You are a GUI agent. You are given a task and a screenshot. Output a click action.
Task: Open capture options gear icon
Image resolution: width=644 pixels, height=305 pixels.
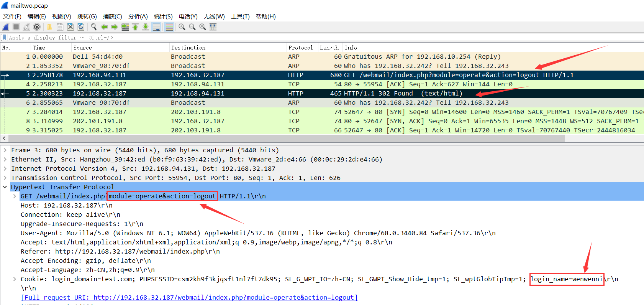[37, 27]
